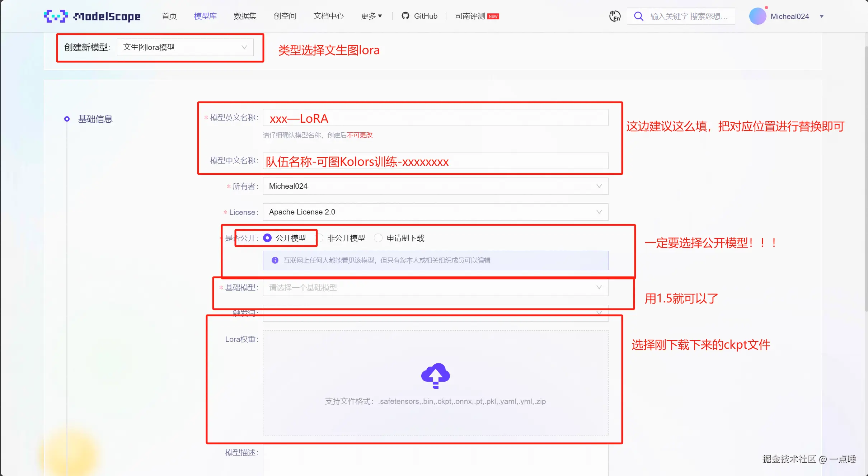Image resolution: width=868 pixels, height=476 pixels.
Task: Select the 申请制下载 radio button
Action: 378,238
